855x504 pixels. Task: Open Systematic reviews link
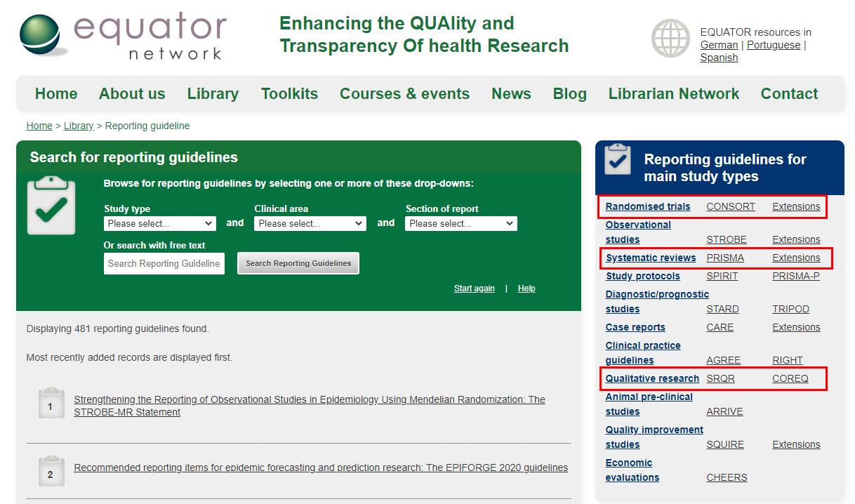click(651, 258)
